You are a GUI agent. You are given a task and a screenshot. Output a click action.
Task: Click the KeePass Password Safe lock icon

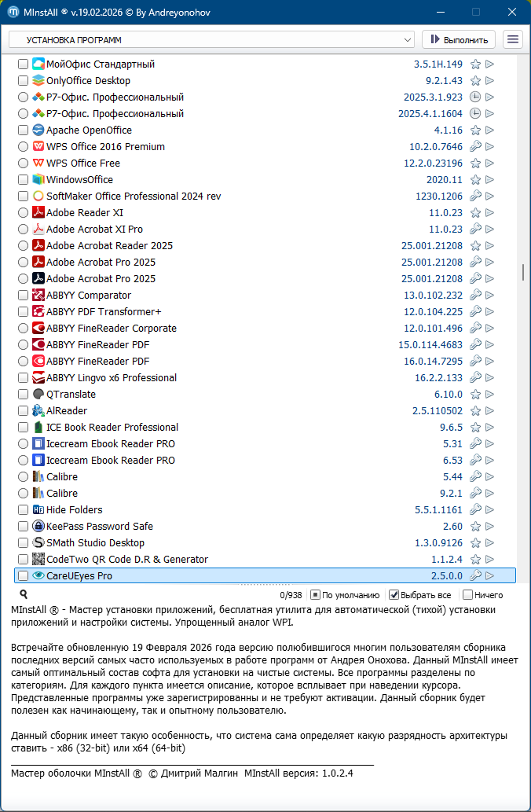[38, 527]
